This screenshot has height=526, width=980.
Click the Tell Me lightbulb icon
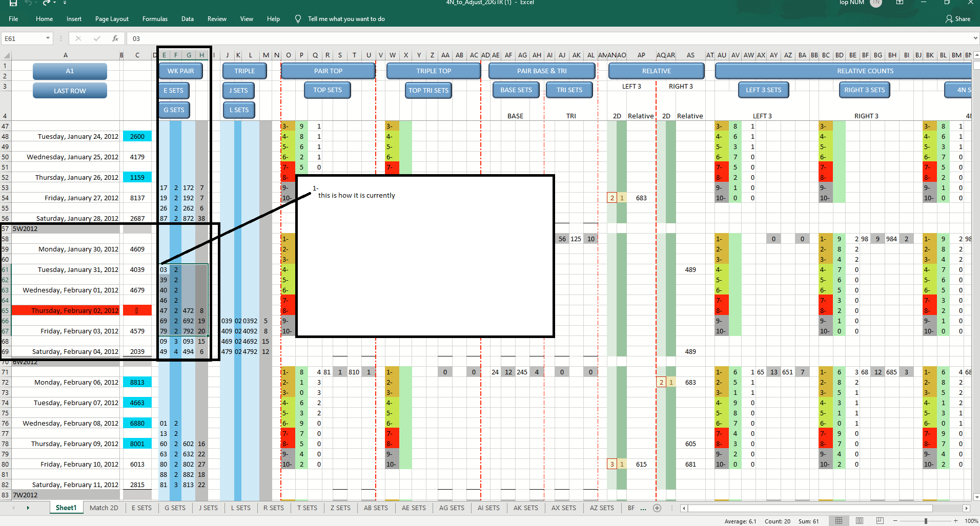[x=297, y=19]
